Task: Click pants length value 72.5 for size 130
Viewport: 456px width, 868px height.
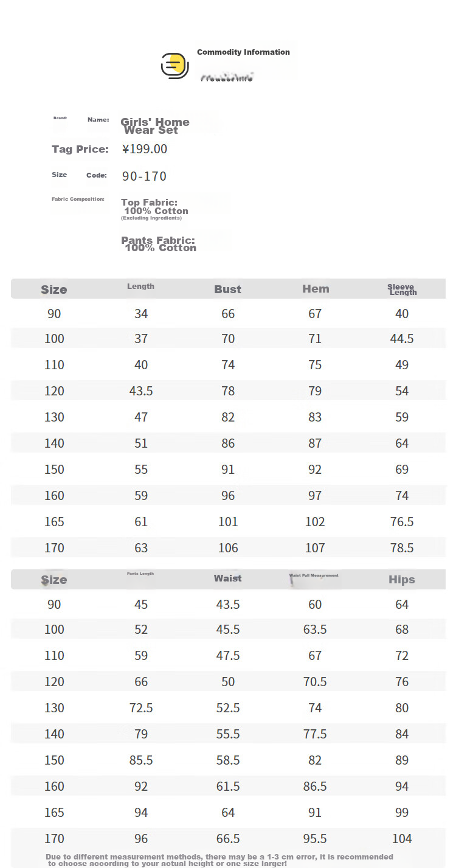Action: tap(141, 708)
